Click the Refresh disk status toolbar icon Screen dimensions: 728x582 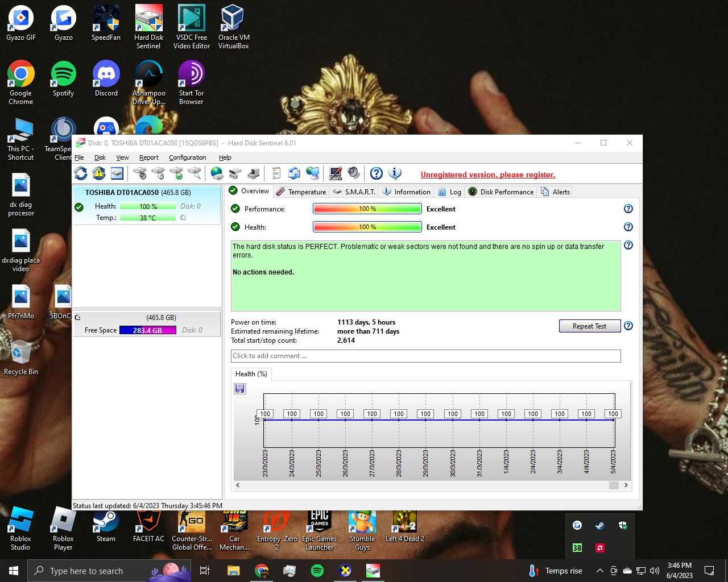coord(81,173)
